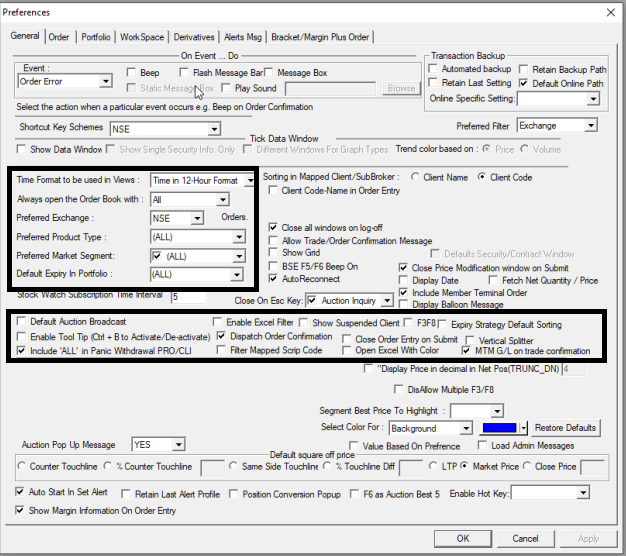Click the Stock Watch Subscription Time Interval field
The height and width of the screenshot is (556, 626).
187,297
